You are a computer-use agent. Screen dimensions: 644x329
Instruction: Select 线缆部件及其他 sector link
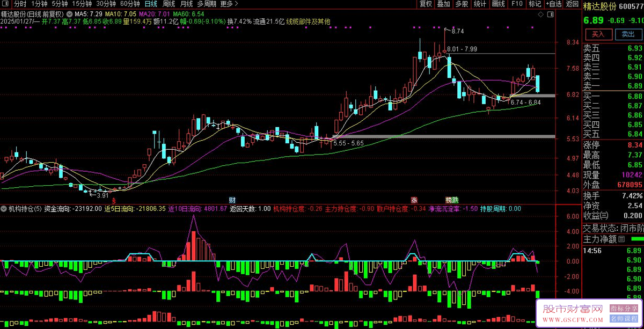point(308,21)
